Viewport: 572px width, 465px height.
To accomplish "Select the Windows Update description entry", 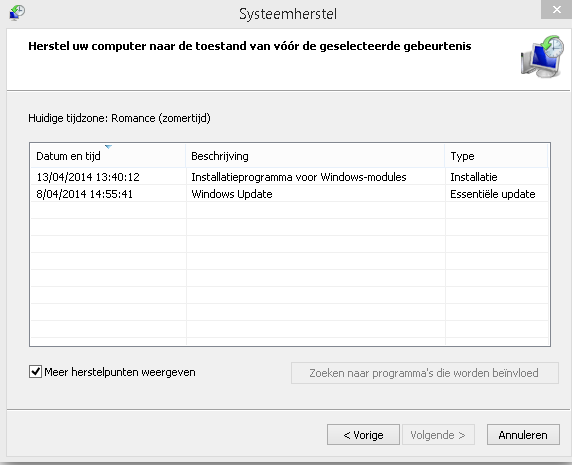I will pyautogui.click(x=232, y=194).
